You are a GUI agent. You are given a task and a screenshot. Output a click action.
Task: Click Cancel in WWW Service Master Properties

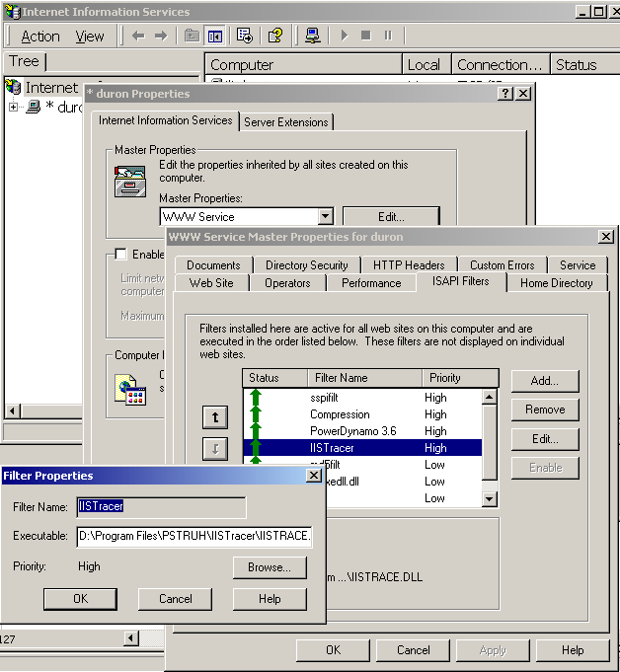coord(414,650)
